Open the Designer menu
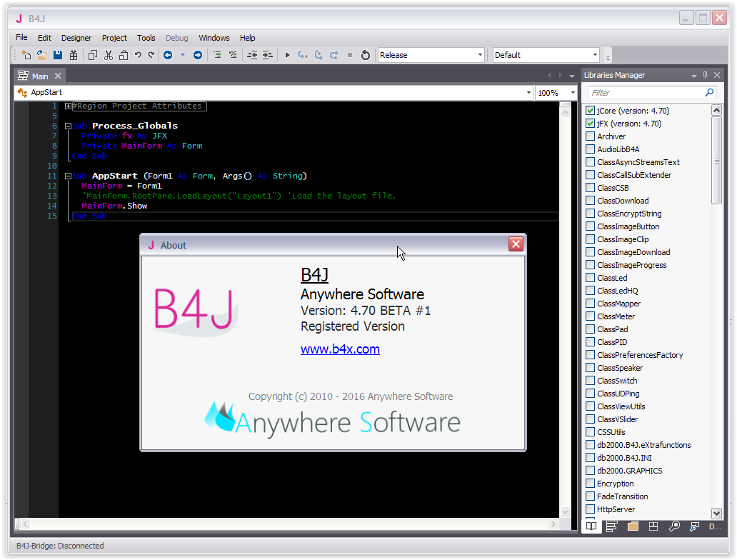The height and width of the screenshot is (560, 737). click(x=76, y=38)
